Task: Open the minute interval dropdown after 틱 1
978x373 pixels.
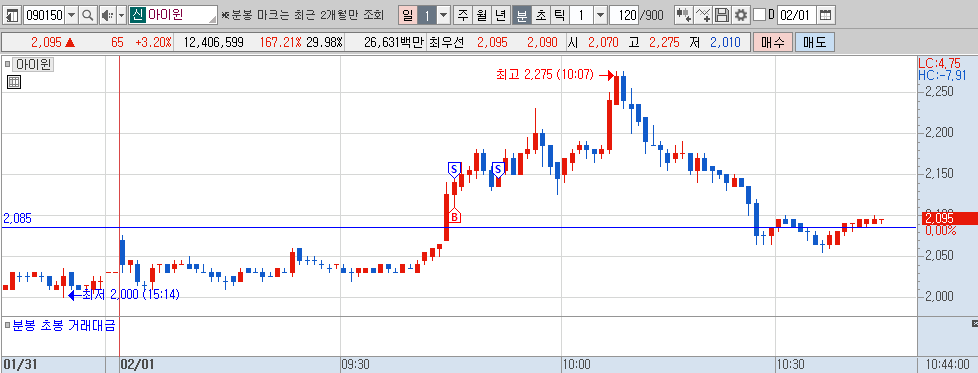Action: click(x=601, y=15)
